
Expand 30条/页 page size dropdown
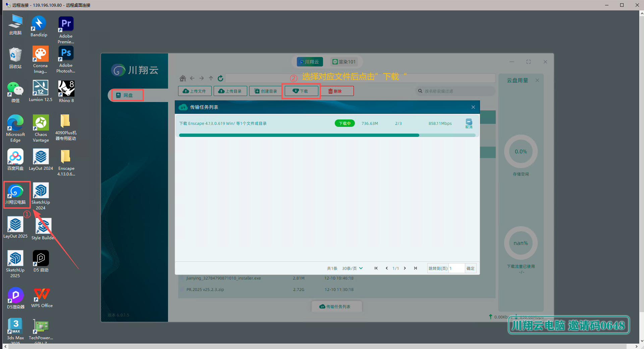pyautogui.click(x=353, y=268)
